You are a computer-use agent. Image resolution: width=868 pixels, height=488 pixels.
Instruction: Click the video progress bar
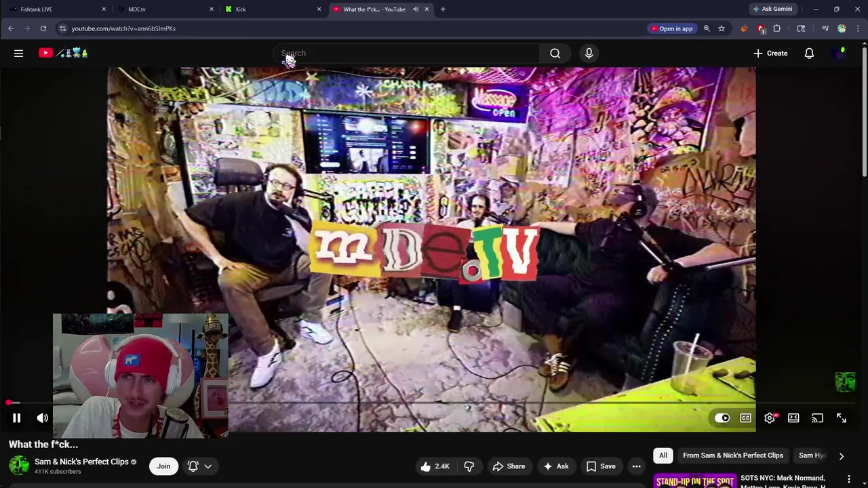(431, 403)
